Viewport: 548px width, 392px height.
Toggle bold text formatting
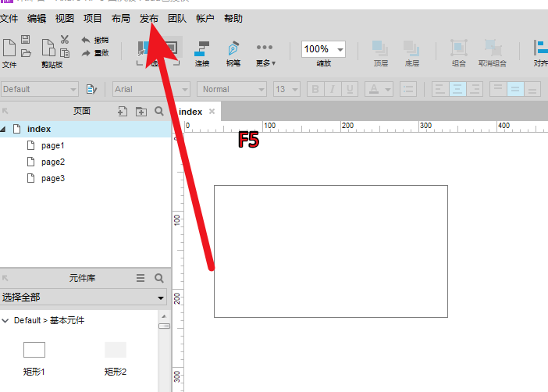[x=316, y=90]
